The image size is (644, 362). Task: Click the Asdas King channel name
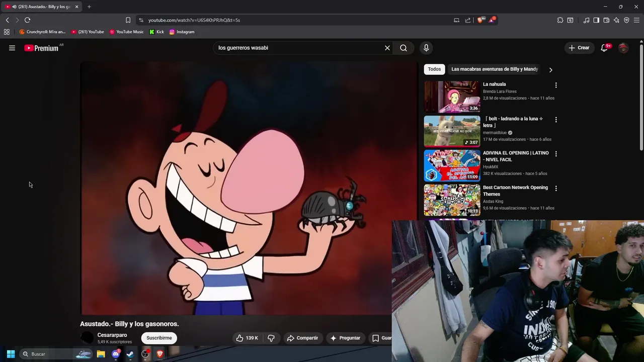tap(493, 202)
